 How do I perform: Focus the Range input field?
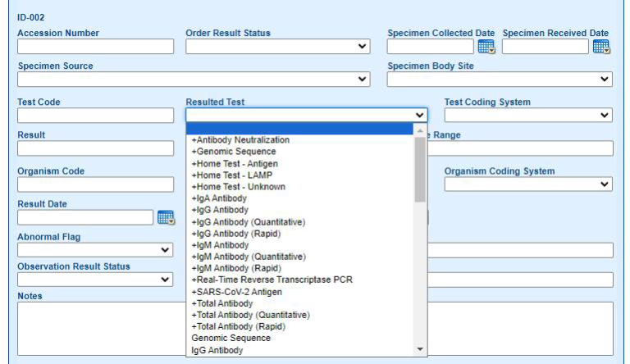tap(521, 148)
